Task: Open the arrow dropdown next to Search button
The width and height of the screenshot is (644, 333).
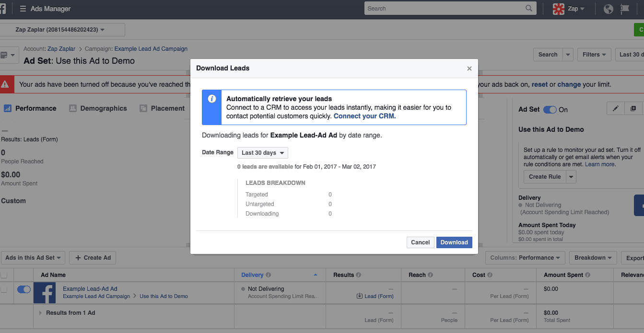Action: click(568, 55)
